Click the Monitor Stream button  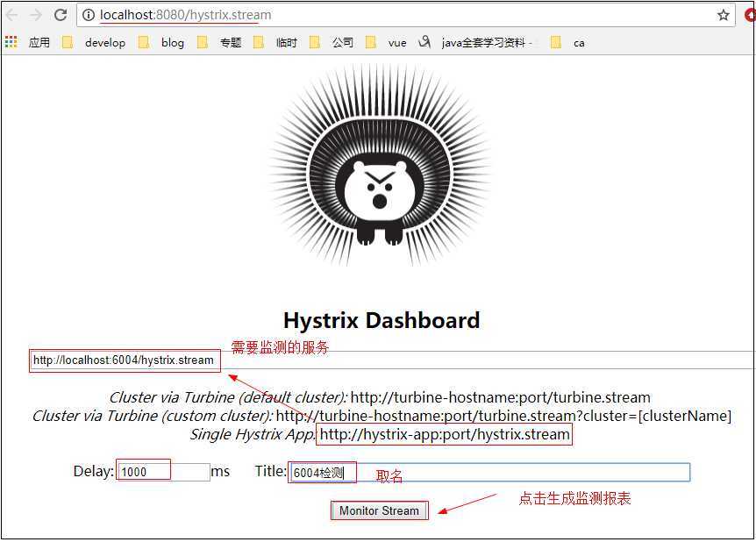point(379,510)
